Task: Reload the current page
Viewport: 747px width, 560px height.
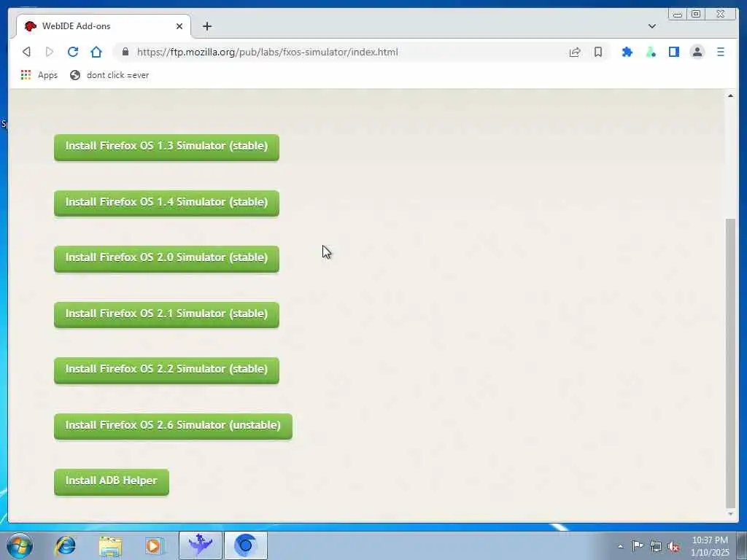Action: pos(73,52)
